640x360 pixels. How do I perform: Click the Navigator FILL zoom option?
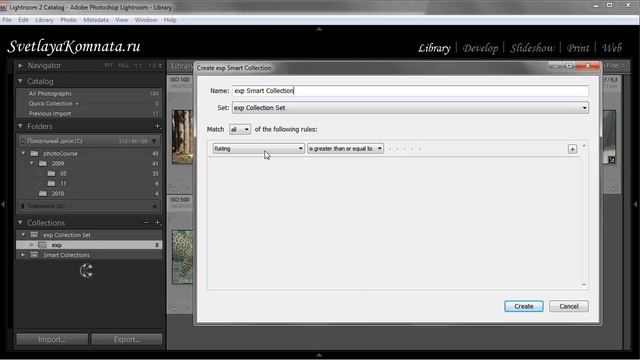click(123, 65)
